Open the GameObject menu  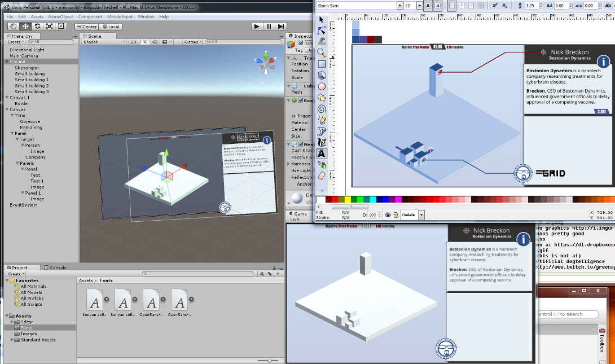tap(60, 16)
